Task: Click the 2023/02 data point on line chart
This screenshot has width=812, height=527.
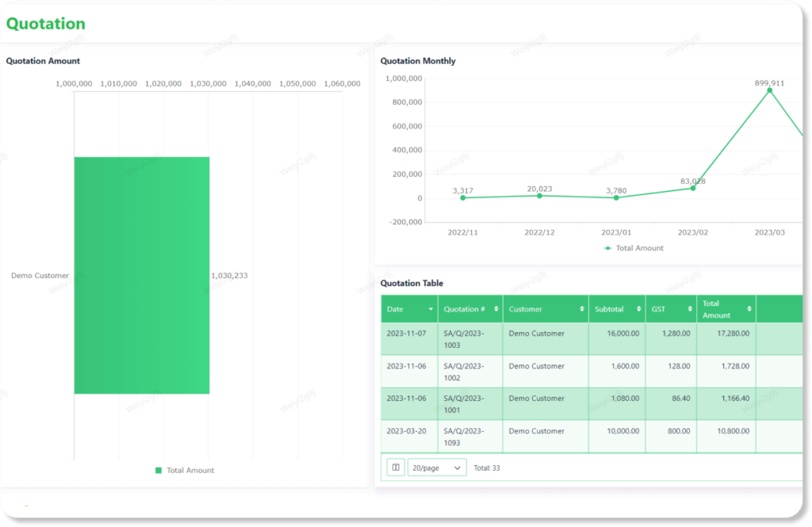Action: click(692, 188)
